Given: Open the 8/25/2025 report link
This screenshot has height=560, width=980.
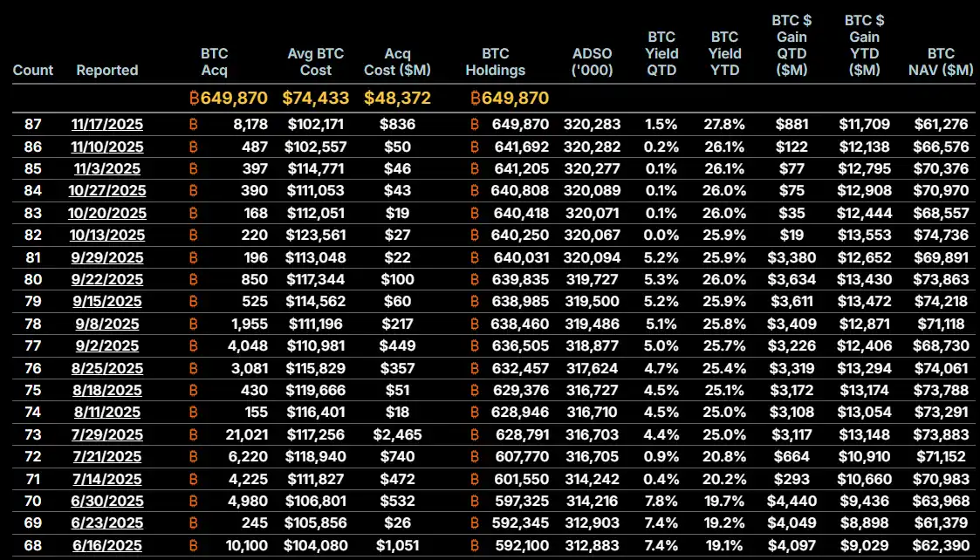Looking at the screenshot, I should 106,368.
